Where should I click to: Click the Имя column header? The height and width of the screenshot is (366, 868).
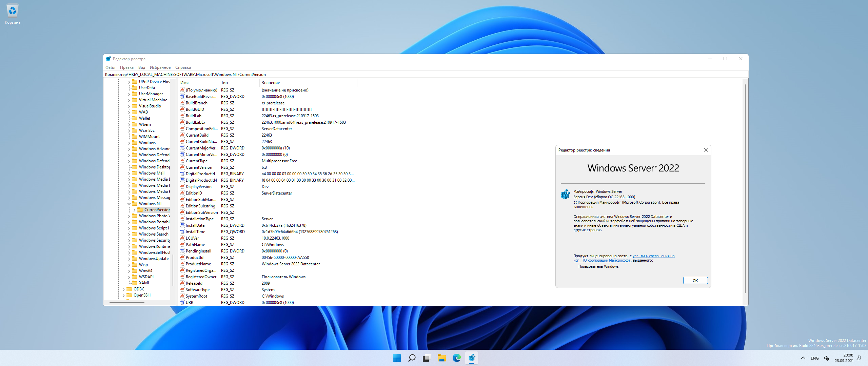click(199, 83)
